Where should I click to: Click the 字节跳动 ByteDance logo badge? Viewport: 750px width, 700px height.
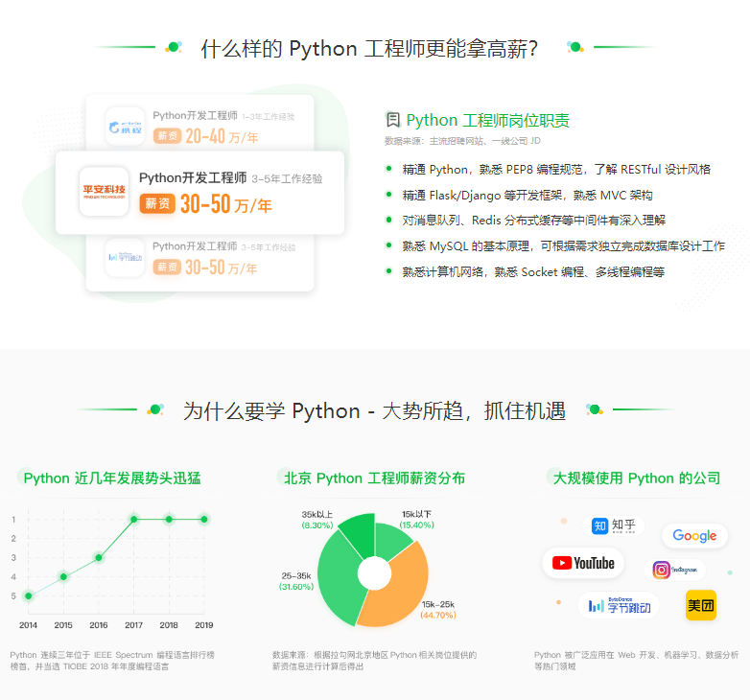point(619,606)
